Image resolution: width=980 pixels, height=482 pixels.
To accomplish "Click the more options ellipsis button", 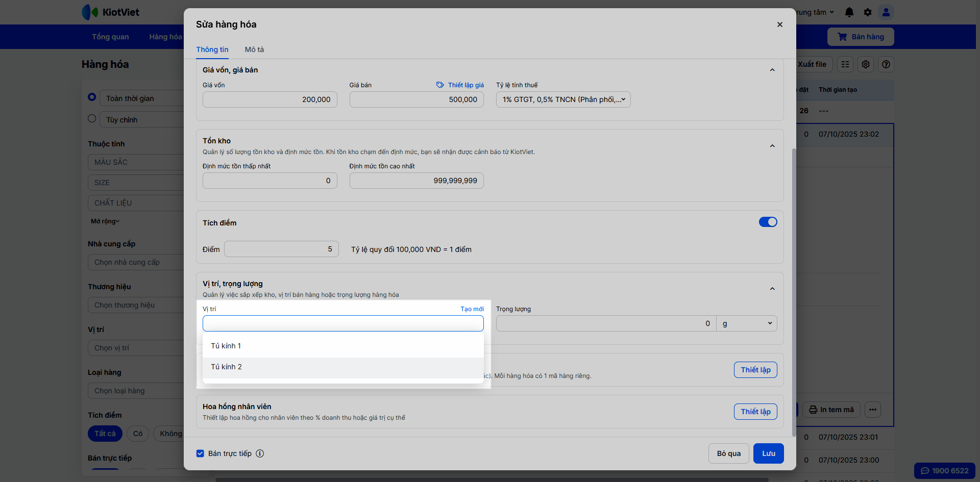I will [873, 410].
